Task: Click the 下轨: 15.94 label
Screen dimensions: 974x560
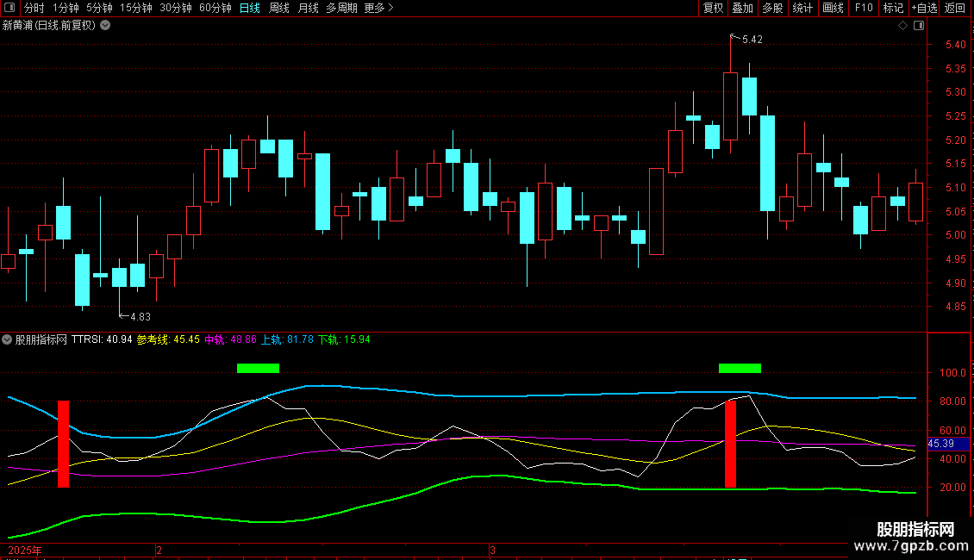Action: [x=344, y=339]
